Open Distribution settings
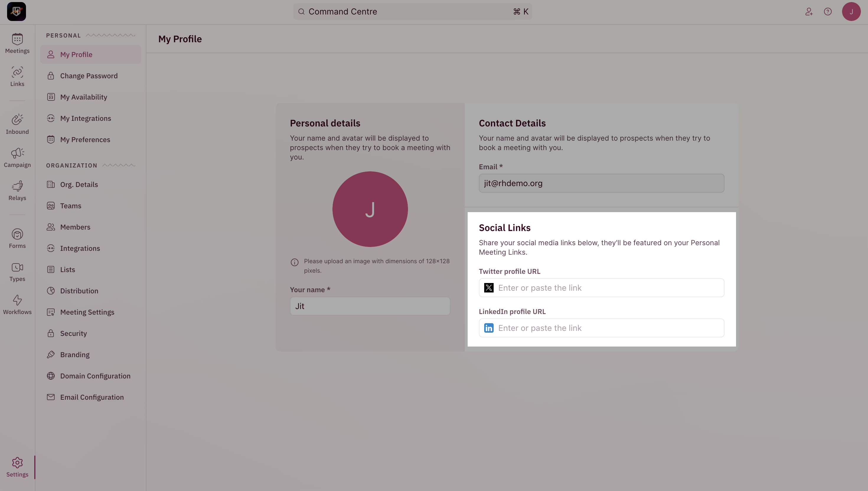Image resolution: width=868 pixels, height=491 pixels. [91, 291]
